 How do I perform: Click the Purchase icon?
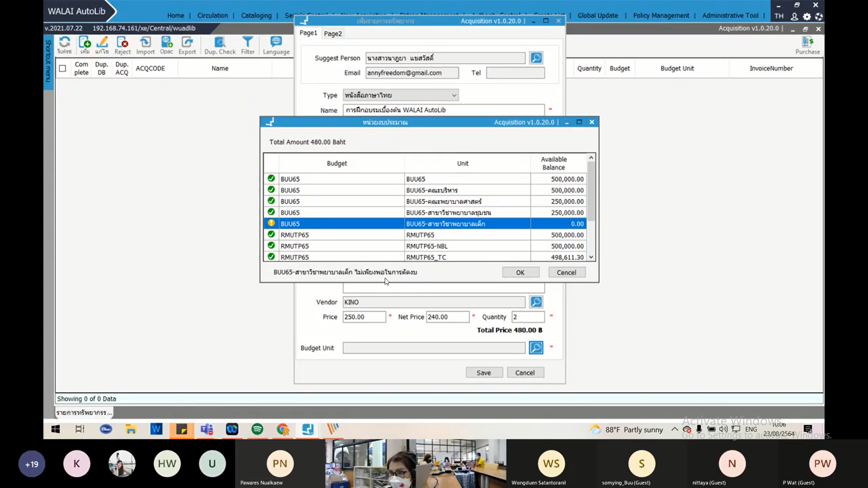tap(808, 44)
